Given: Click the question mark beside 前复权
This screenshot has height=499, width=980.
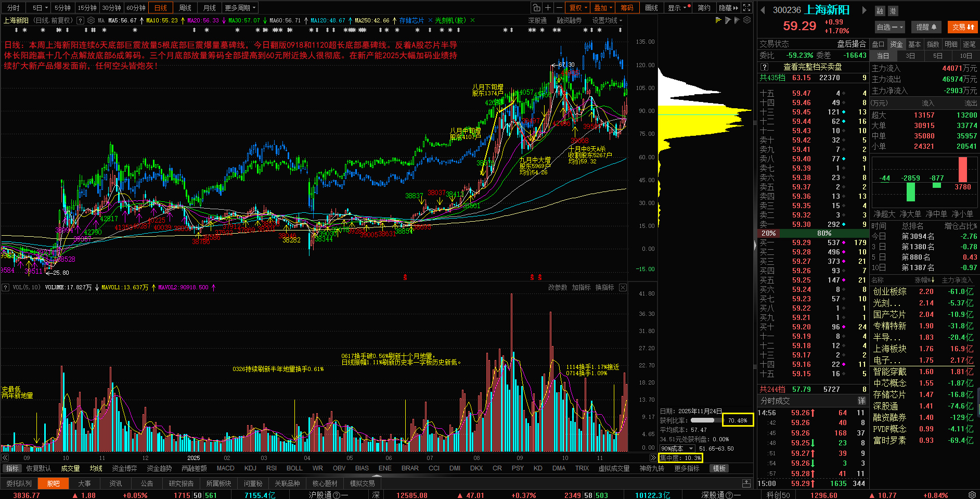Looking at the screenshot, I should tap(80, 20).
